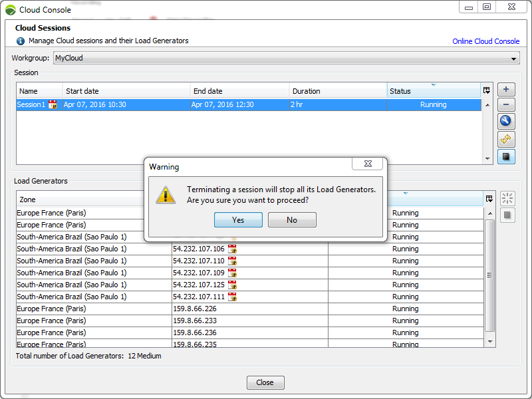Select IP address 159.8.66.233
The height and width of the screenshot is (399, 532).
195,321
